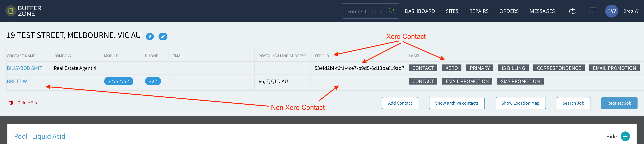
Task: Click the blue map pin icon
Action: tap(150, 37)
